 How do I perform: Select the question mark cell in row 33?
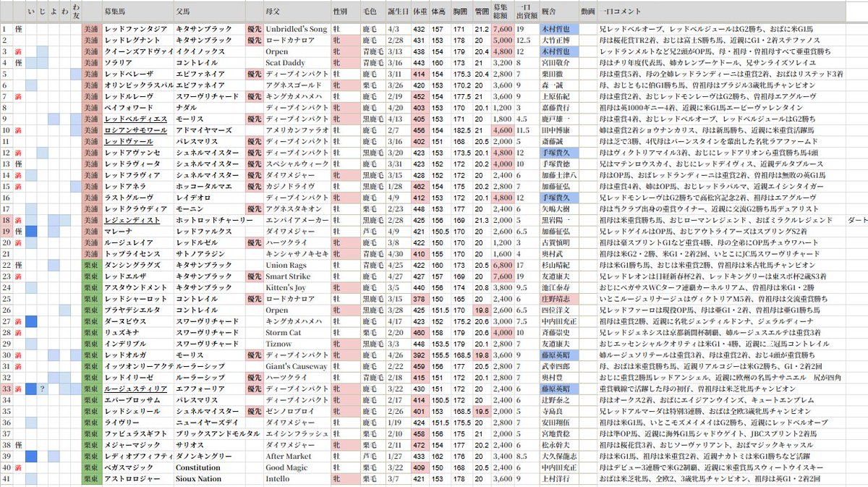coord(43,389)
